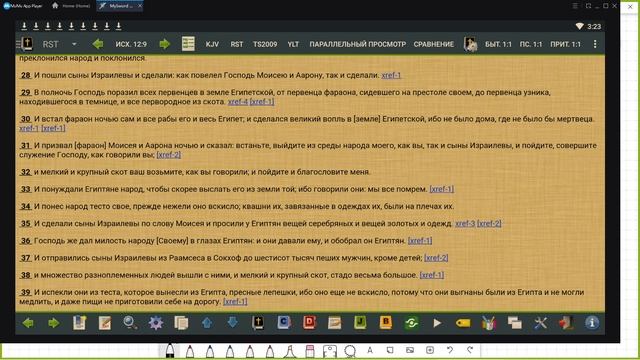Click the blue down arrow icon
The height and width of the screenshot is (360, 640).
click(x=233, y=322)
